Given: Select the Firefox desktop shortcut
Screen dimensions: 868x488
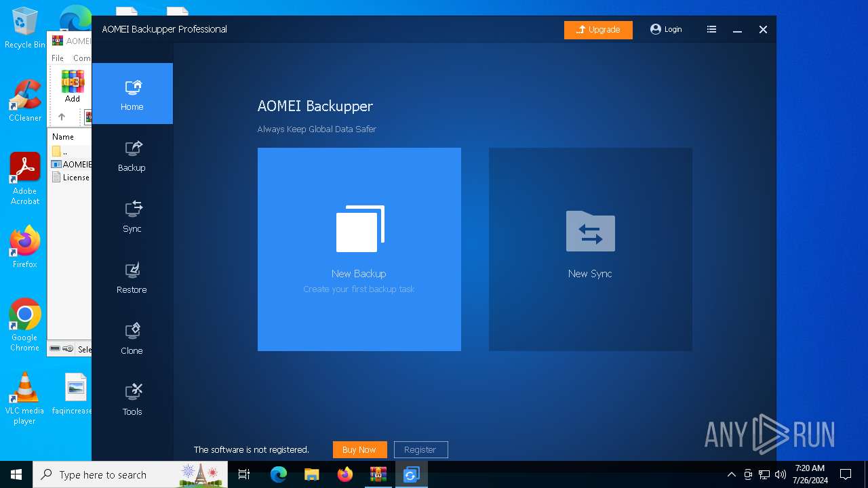Looking at the screenshot, I should tap(24, 247).
